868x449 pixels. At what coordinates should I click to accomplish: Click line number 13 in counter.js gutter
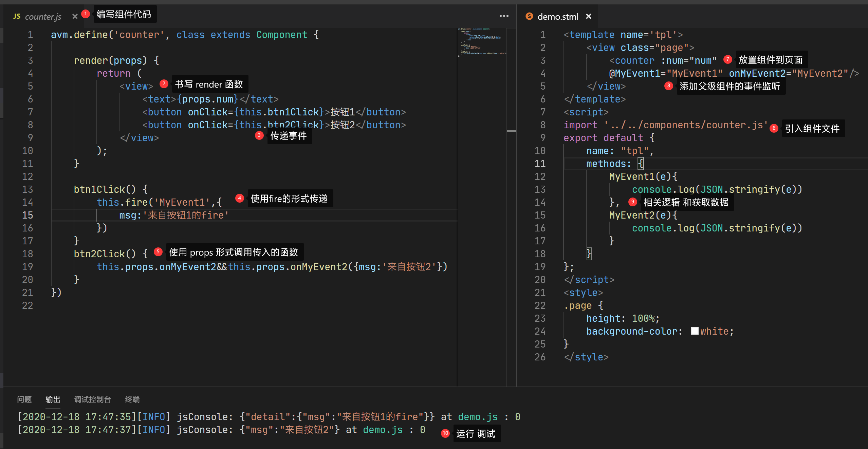[x=28, y=189]
